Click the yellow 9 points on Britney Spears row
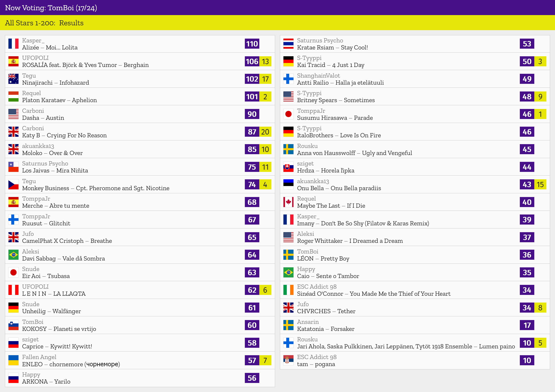 point(541,96)
